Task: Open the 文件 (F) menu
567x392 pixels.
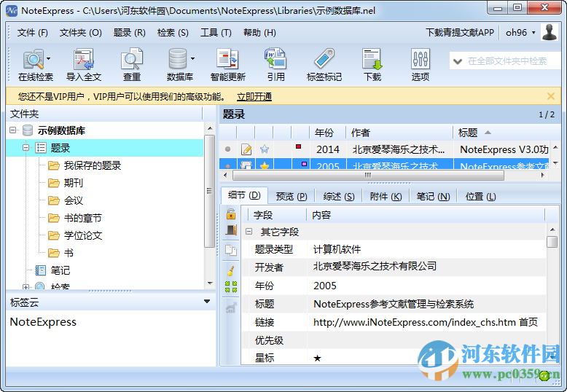Action: 33,33
